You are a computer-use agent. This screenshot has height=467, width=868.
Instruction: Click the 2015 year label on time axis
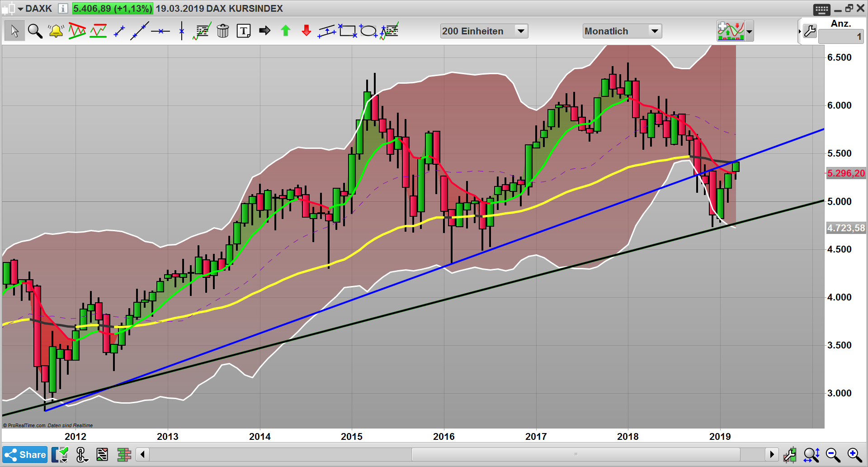[352, 437]
